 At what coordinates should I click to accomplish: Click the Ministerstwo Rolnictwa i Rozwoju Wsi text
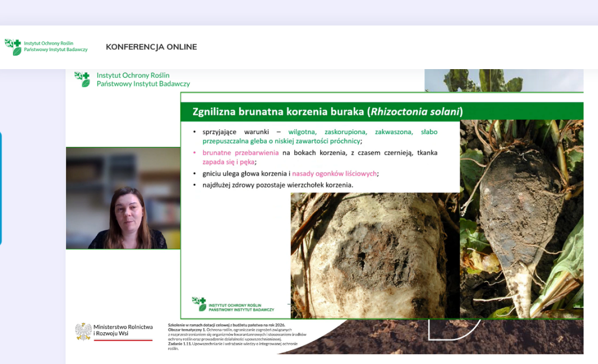123,330
